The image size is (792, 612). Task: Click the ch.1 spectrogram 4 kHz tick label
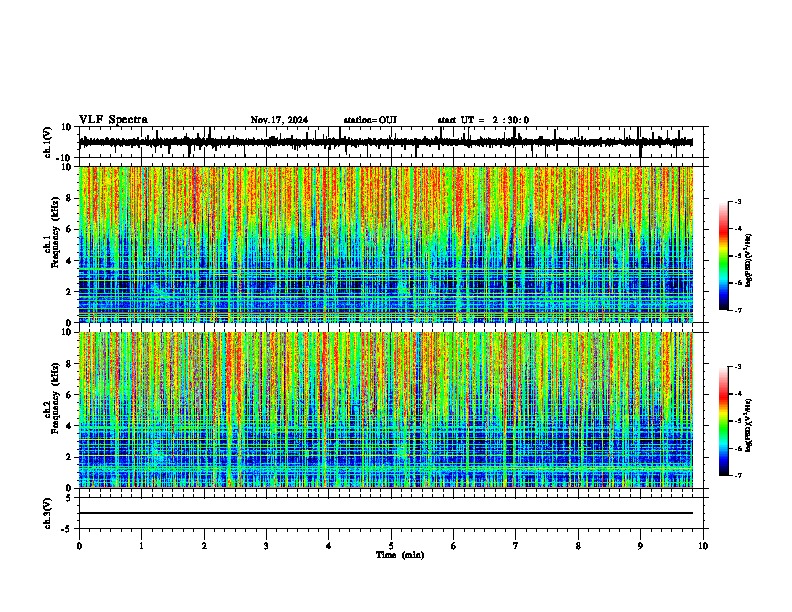tap(69, 261)
